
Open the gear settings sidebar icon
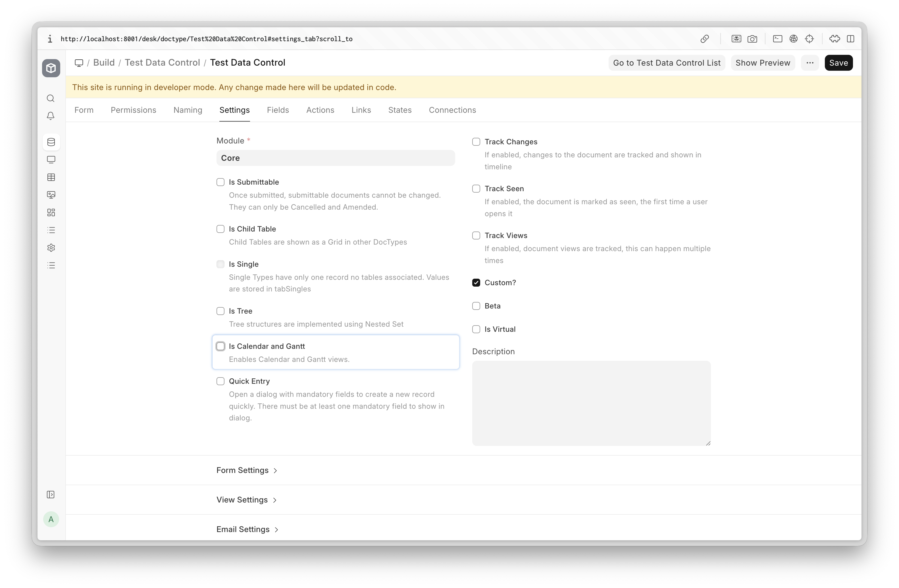[x=51, y=248]
